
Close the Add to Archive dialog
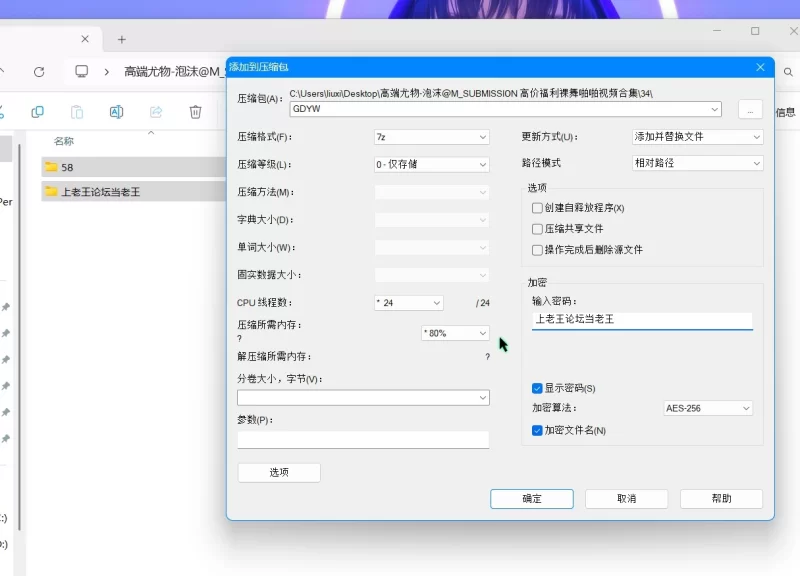[760, 67]
